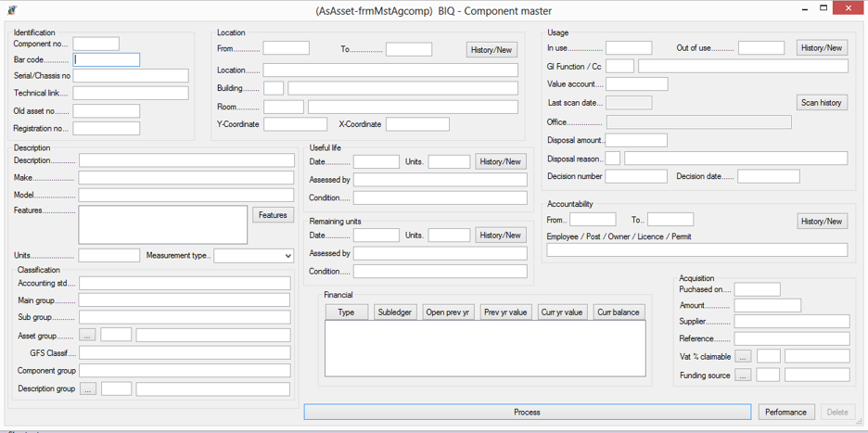Open Vat % claimable lookup ellipsis button
The image size is (868, 433).
pos(743,356)
